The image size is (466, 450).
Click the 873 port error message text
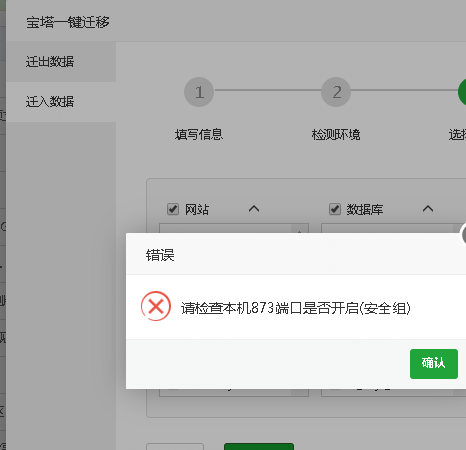click(296, 308)
